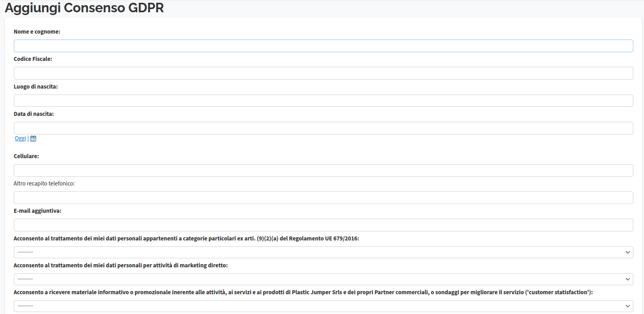Click the Oggi link
The image size is (644, 314).
click(x=21, y=138)
